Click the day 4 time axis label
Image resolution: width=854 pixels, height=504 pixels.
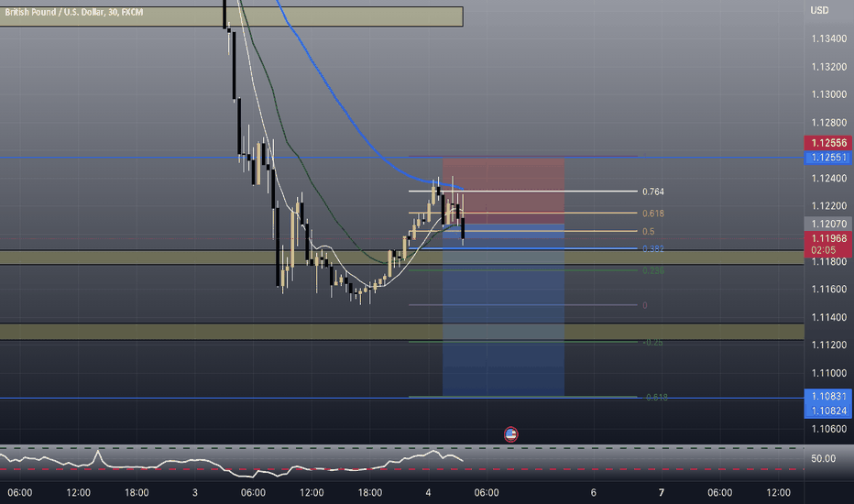click(428, 493)
